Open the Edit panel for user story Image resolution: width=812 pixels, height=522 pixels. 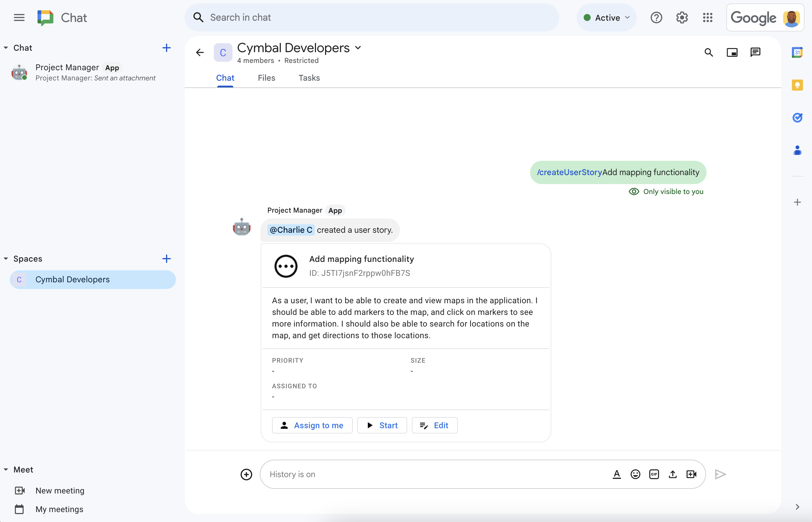(435, 425)
